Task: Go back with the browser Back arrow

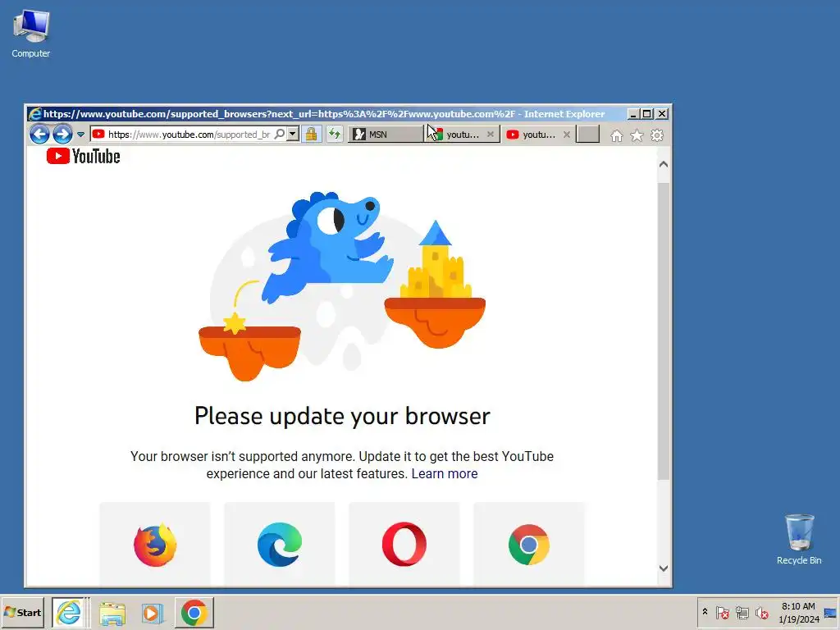Action: click(39, 134)
